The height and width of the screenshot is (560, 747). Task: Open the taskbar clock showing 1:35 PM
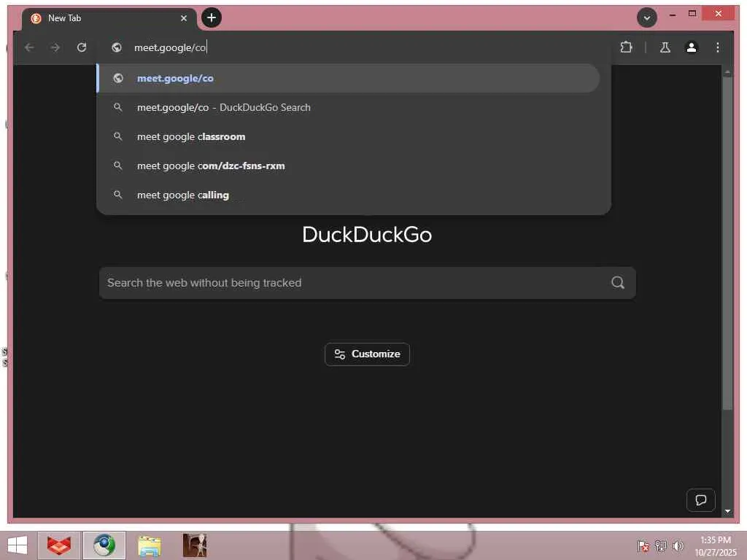(716, 546)
